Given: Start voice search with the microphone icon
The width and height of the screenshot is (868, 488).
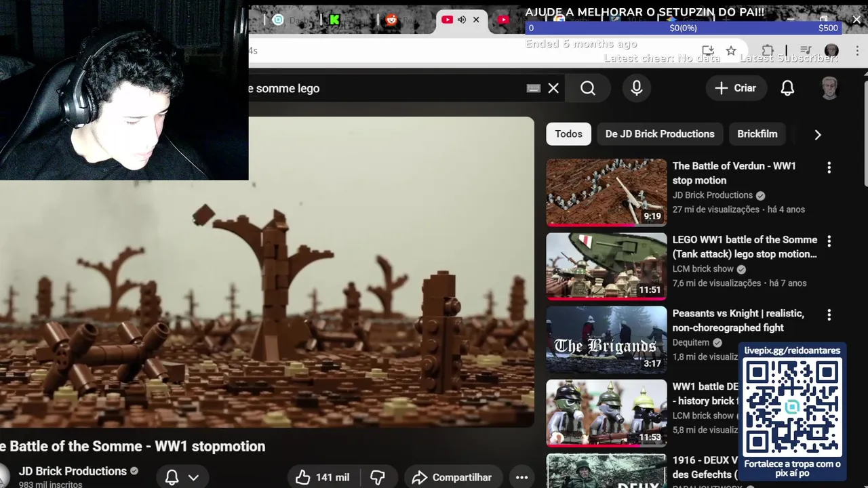Looking at the screenshot, I should (x=637, y=88).
